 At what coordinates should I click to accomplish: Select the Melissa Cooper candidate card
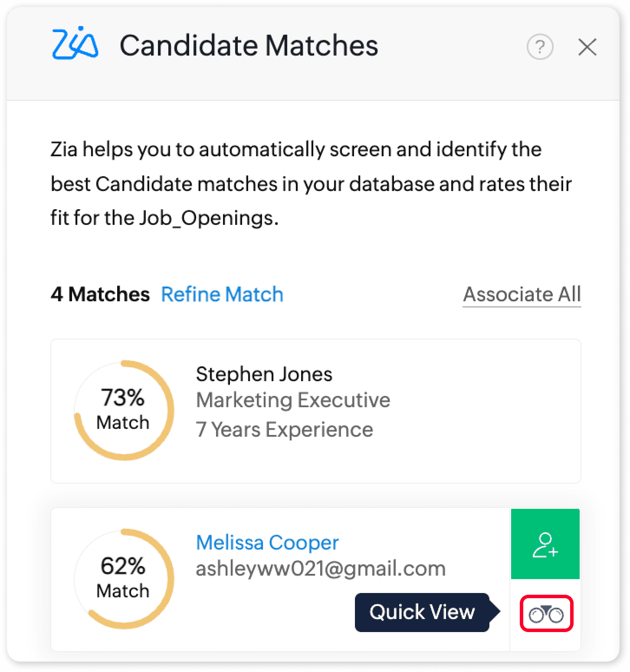(316, 580)
